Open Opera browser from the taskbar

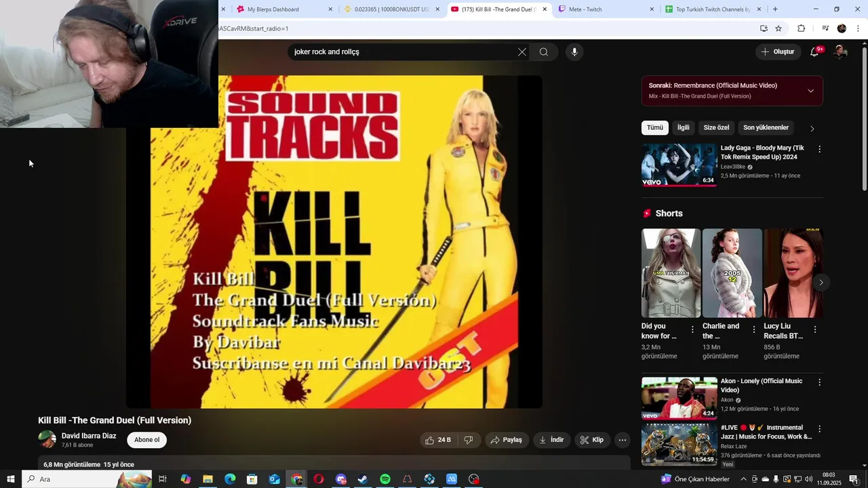click(x=319, y=479)
